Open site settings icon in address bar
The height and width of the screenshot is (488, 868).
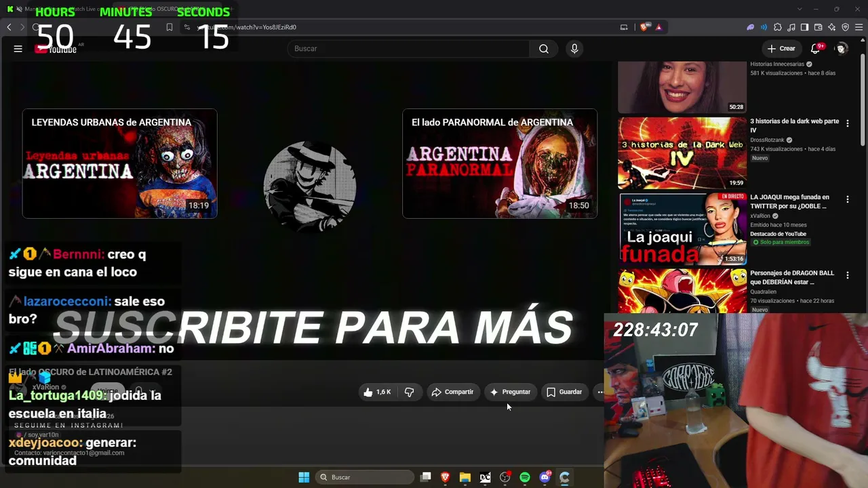coord(186,27)
